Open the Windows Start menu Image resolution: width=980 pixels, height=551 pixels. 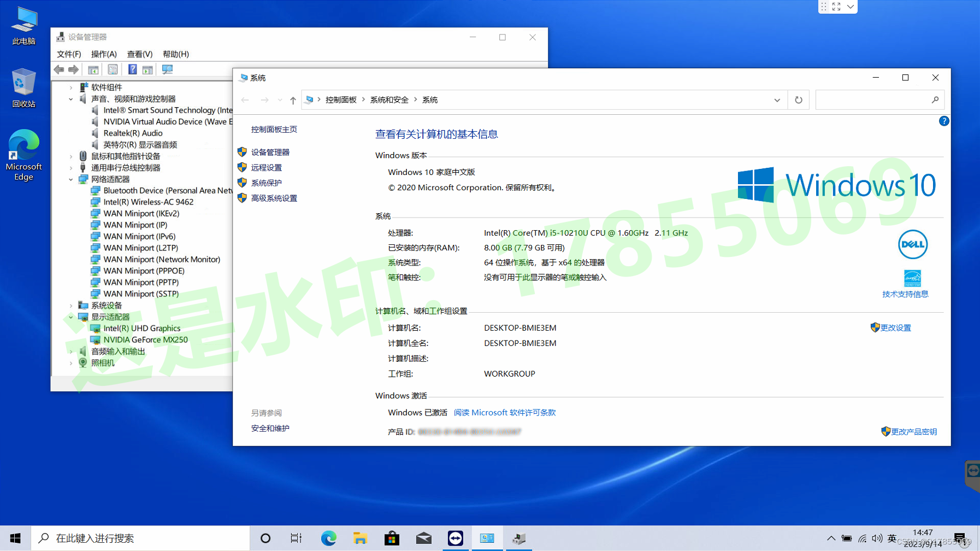click(15, 538)
